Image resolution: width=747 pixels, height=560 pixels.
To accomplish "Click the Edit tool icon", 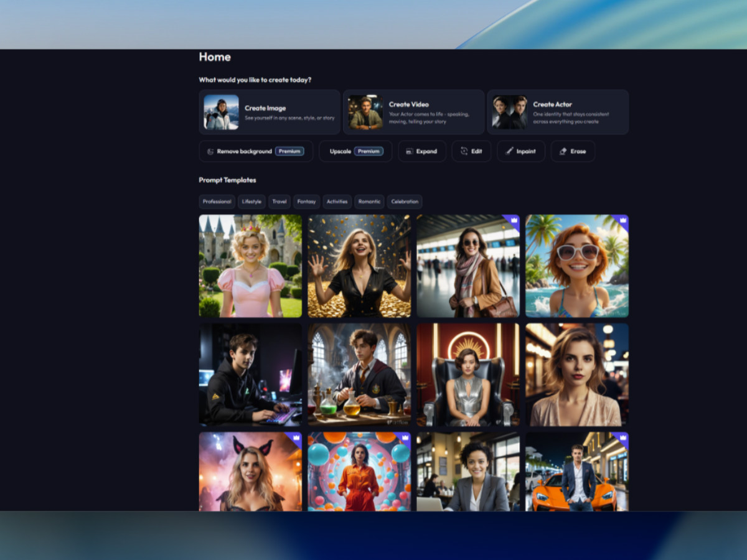I will [464, 151].
